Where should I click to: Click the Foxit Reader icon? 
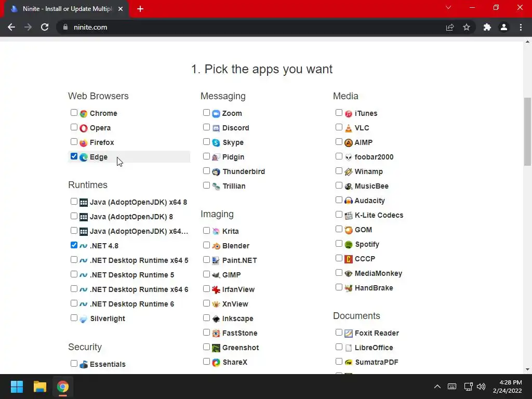click(349, 333)
